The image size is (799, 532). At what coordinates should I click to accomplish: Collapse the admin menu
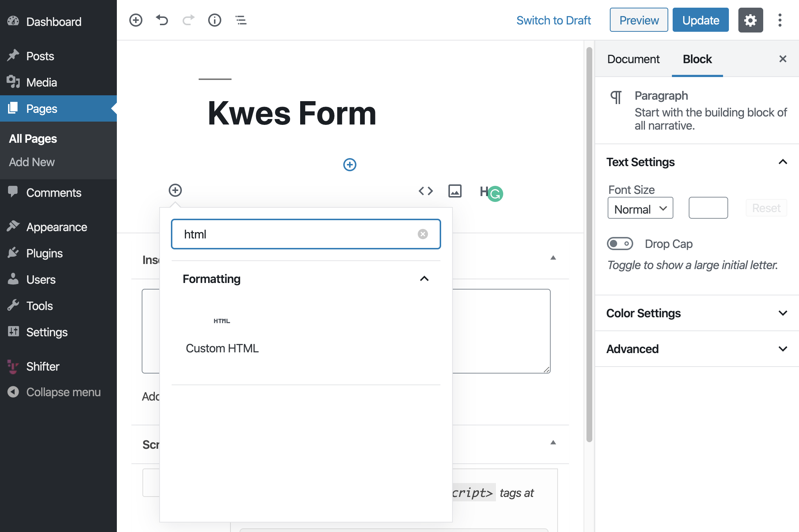tap(58, 392)
